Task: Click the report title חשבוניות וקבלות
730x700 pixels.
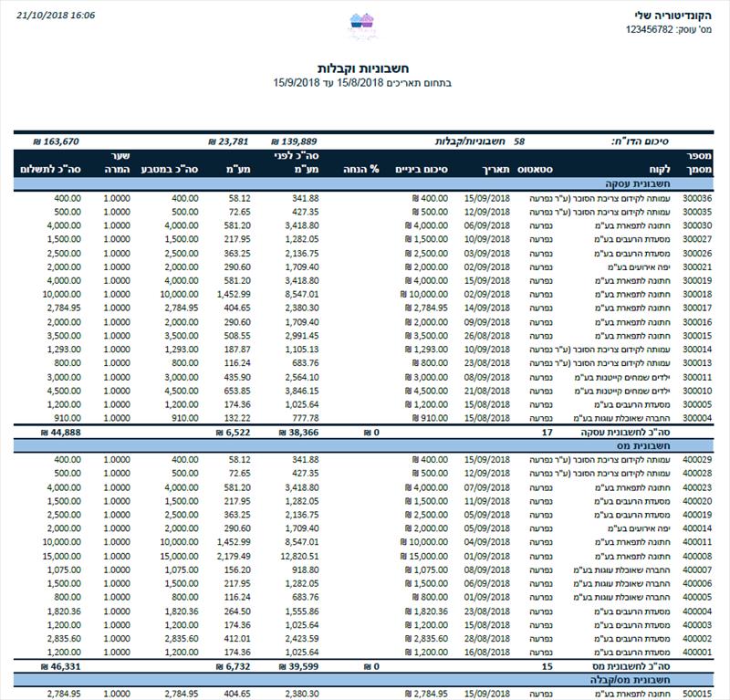Action: (362, 69)
